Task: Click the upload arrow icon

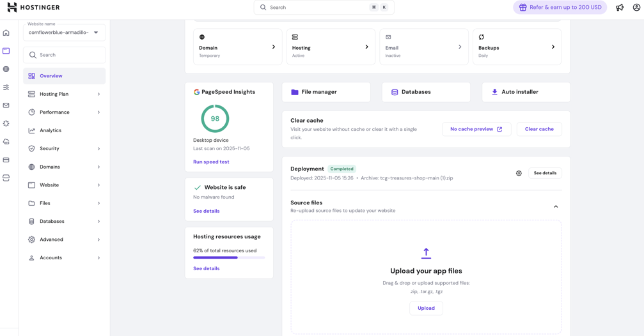Action: point(426,254)
